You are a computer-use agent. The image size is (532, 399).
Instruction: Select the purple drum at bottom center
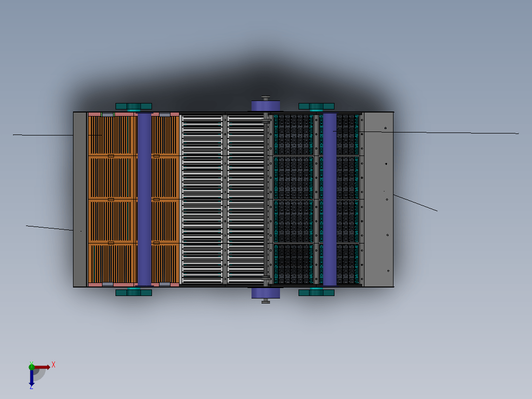click(x=265, y=293)
